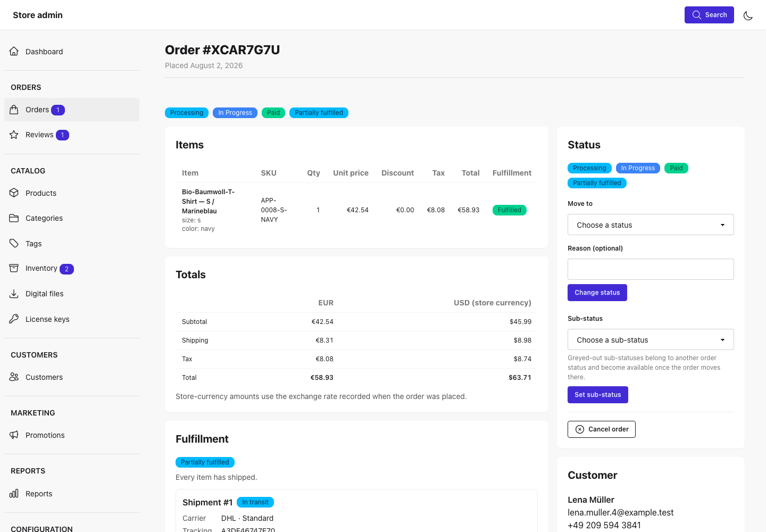Click the Reviews star icon
766x532 pixels.
(x=14, y=135)
